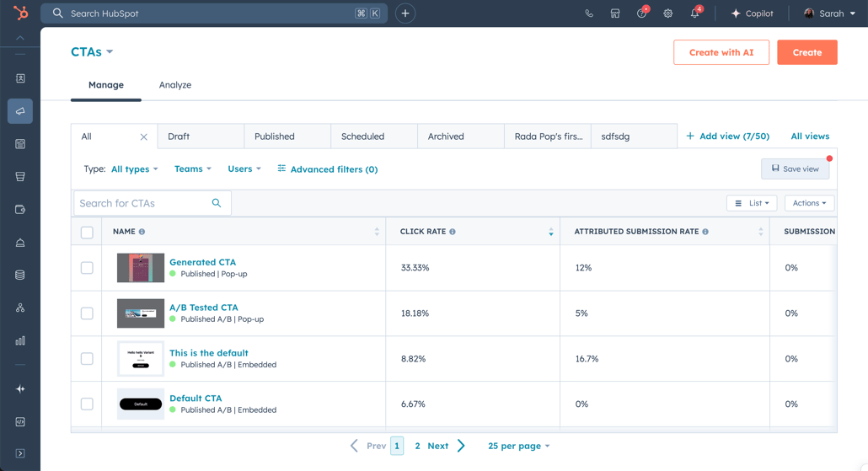The image size is (868, 471).
Task: Open the Users filter dropdown
Action: click(244, 169)
